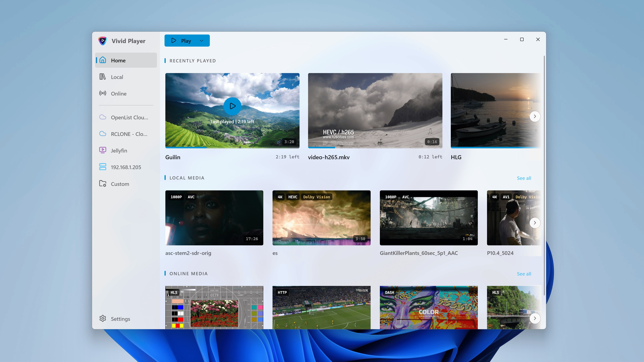The width and height of the screenshot is (644, 362).
Task: Open the Online section
Action: click(x=126, y=94)
